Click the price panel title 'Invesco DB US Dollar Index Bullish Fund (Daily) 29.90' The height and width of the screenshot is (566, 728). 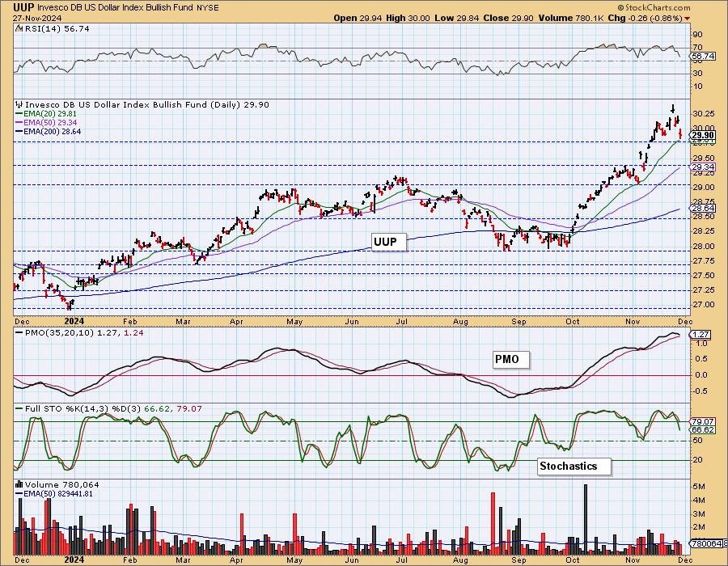[146, 105]
